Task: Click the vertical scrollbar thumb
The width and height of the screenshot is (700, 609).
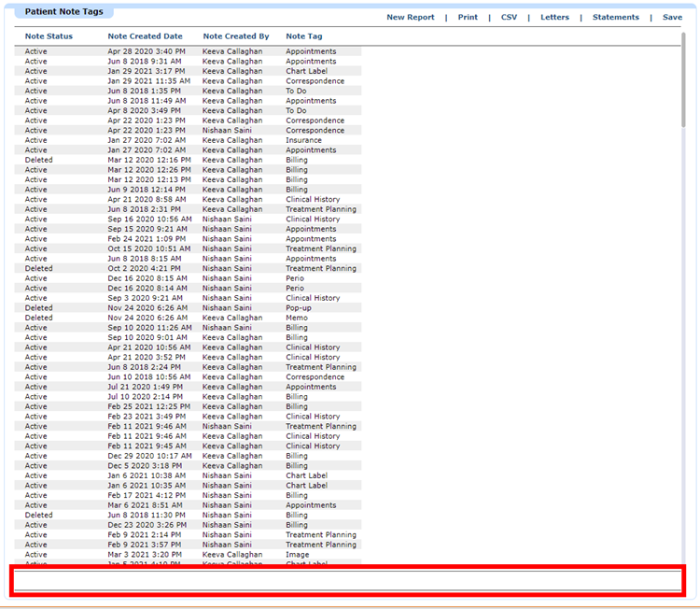Action: click(683, 79)
